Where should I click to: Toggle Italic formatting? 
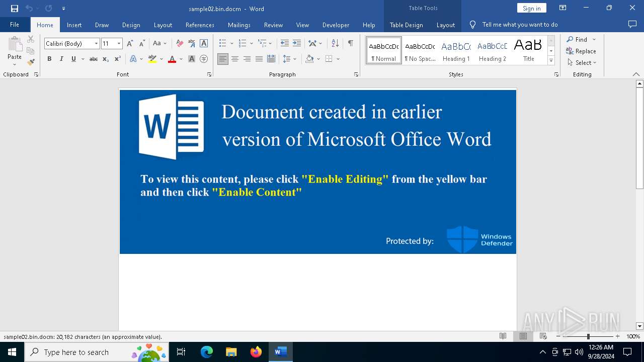[x=61, y=59]
